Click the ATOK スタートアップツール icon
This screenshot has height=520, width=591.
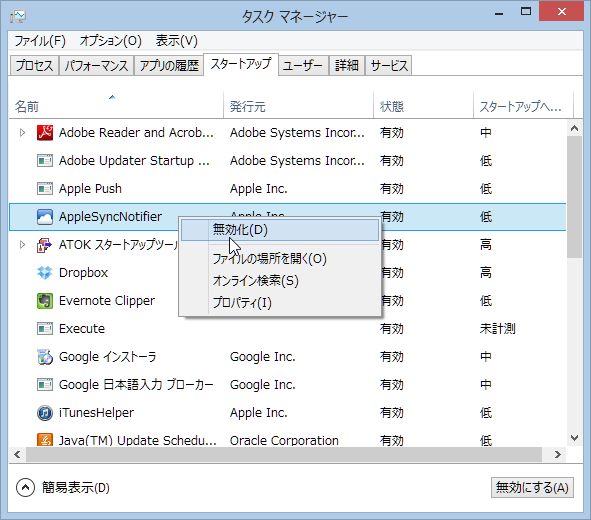pyautogui.click(x=45, y=245)
